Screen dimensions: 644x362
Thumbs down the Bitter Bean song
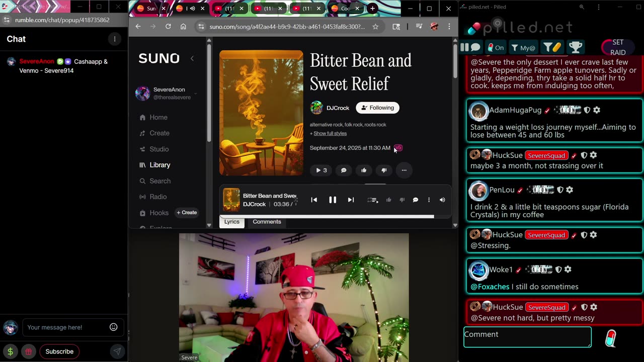tap(384, 170)
